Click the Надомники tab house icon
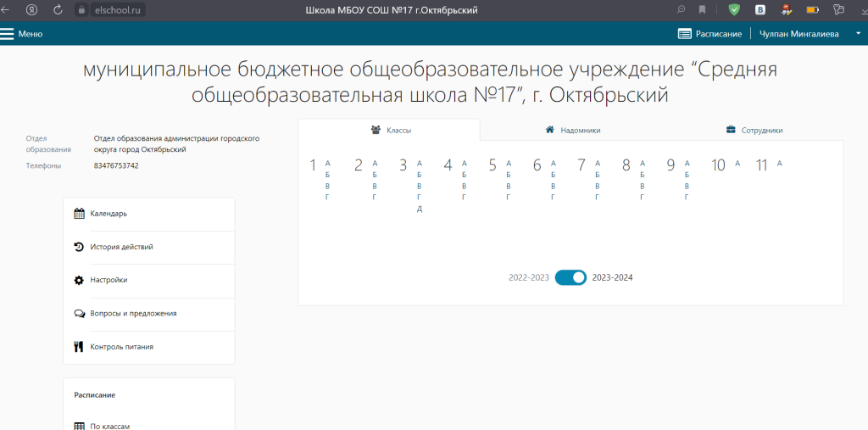 point(549,130)
